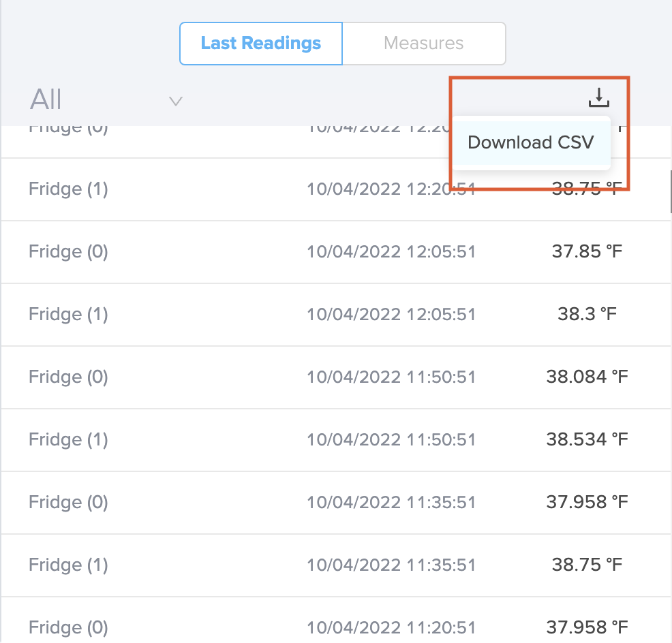Click the 38.3 °F temperature reading
This screenshot has height=643, width=672.
(x=587, y=314)
